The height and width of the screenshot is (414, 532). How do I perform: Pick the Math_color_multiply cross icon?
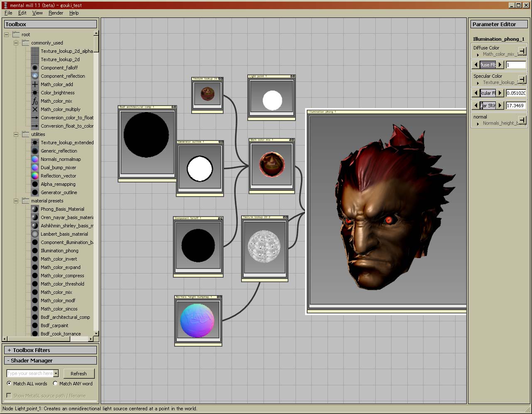[x=35, y=109]
